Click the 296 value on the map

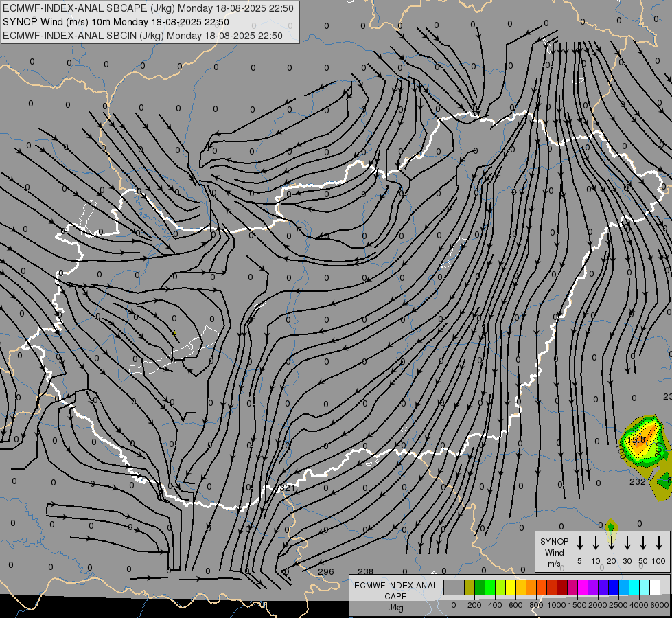(x=326, y=571)
